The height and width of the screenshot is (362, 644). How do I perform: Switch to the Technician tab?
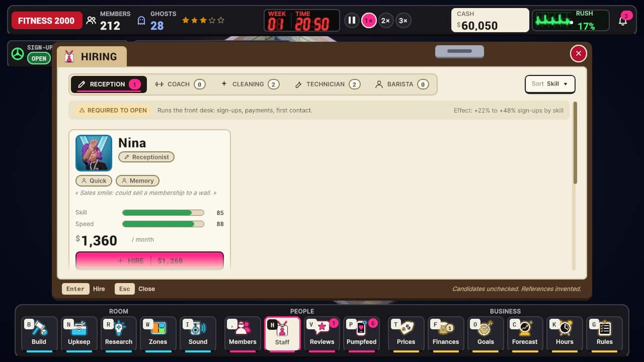tap(327, 84)
